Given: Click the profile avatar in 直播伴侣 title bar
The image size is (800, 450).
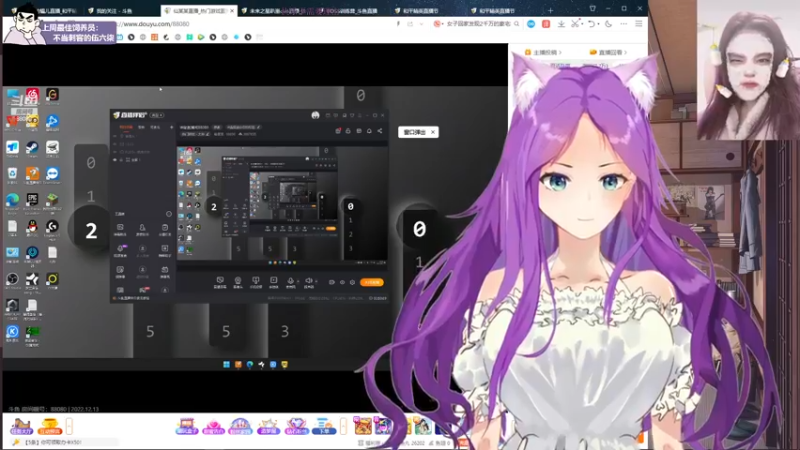Looking at the screenshot, I should 315,115.
